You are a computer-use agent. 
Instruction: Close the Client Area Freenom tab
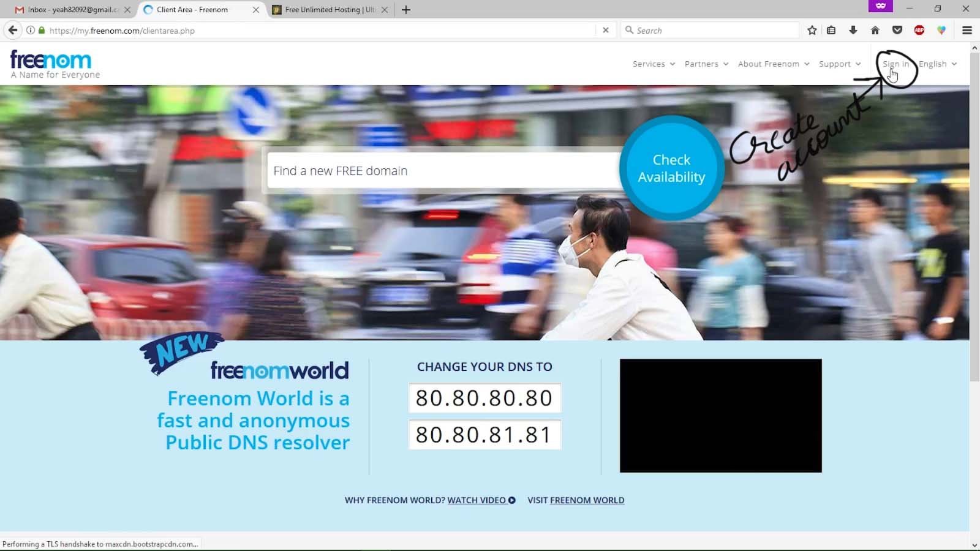(256, 10)
